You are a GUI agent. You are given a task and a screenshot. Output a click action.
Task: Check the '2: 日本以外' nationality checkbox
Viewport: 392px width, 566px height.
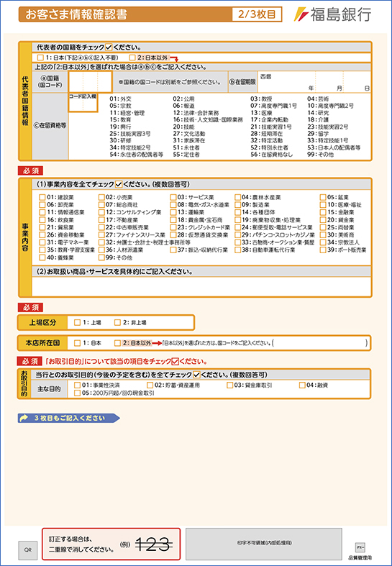pos(132,58)
